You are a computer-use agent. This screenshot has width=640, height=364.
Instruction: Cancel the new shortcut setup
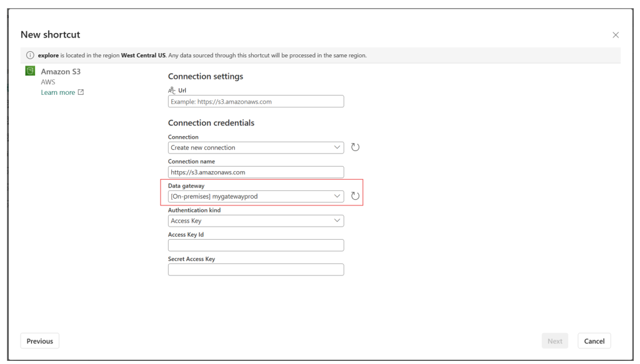click(594, 341)
